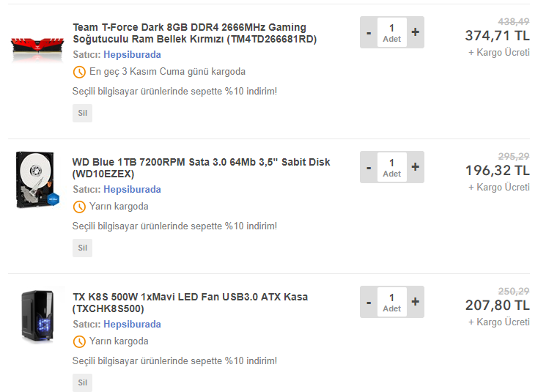Remove WD Blue disk with Sil button
This screenshot has width=538, height=392.
click(82, 248)
